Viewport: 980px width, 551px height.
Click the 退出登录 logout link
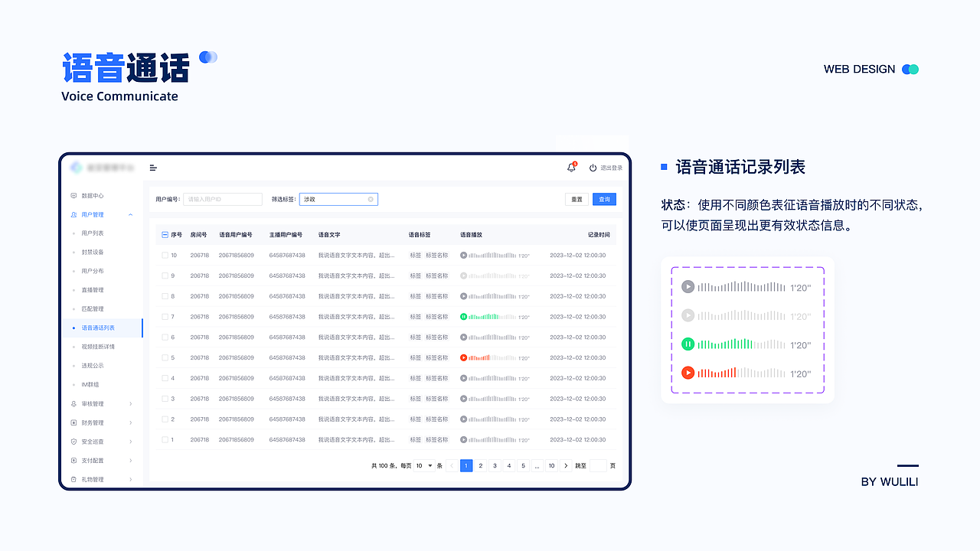(x=611, y=168)
